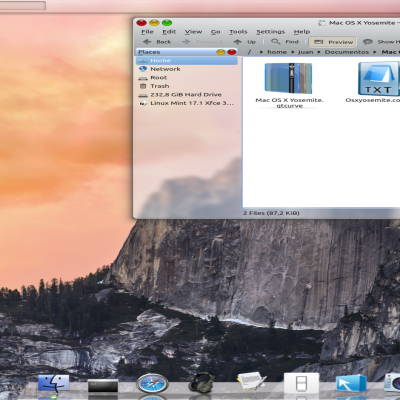Open Find with the magnifier button
This screenshot has width=400, height=400.
(285, 42)
